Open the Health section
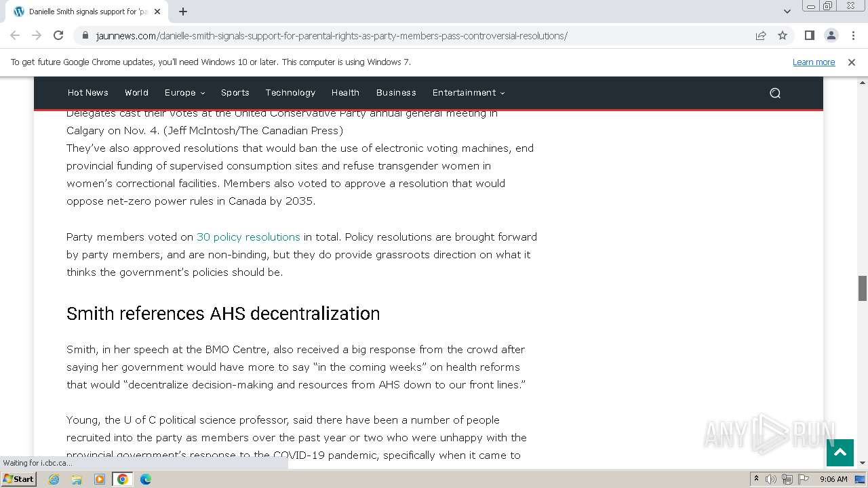The width and height of the screenshot is (868, 488). coord(345,93)
